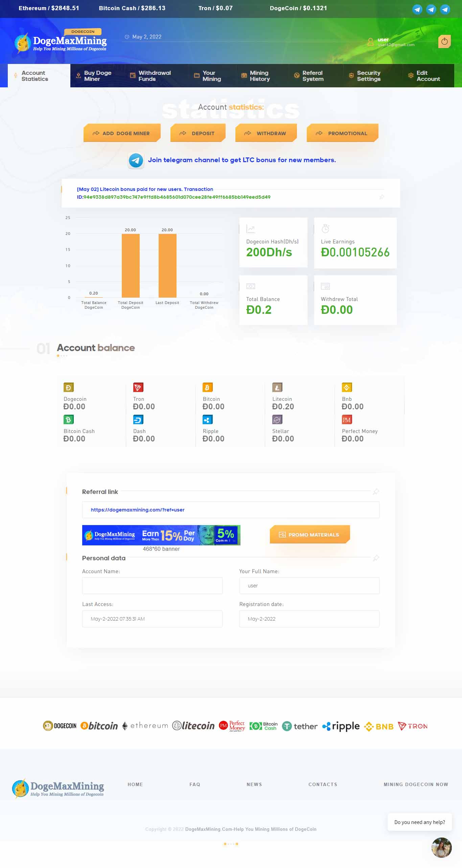The height and width of the screenshot is (868, 462).
Task: Click the CONTACTS footer link
Action: click(x=323, y=784)
